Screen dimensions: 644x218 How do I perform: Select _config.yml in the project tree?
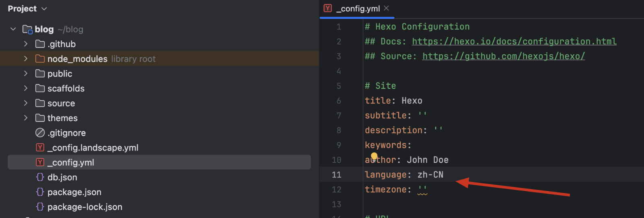pyautogui.click(x=71, y=162)
